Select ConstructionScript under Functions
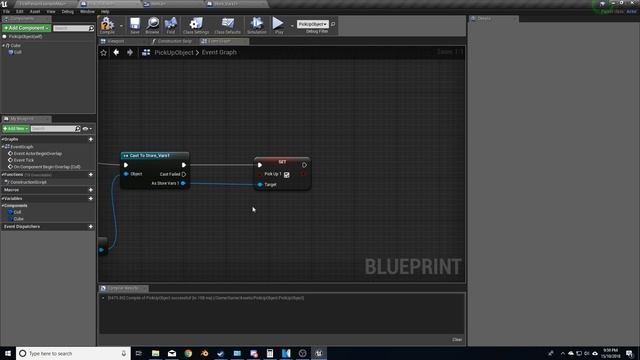 29,182
